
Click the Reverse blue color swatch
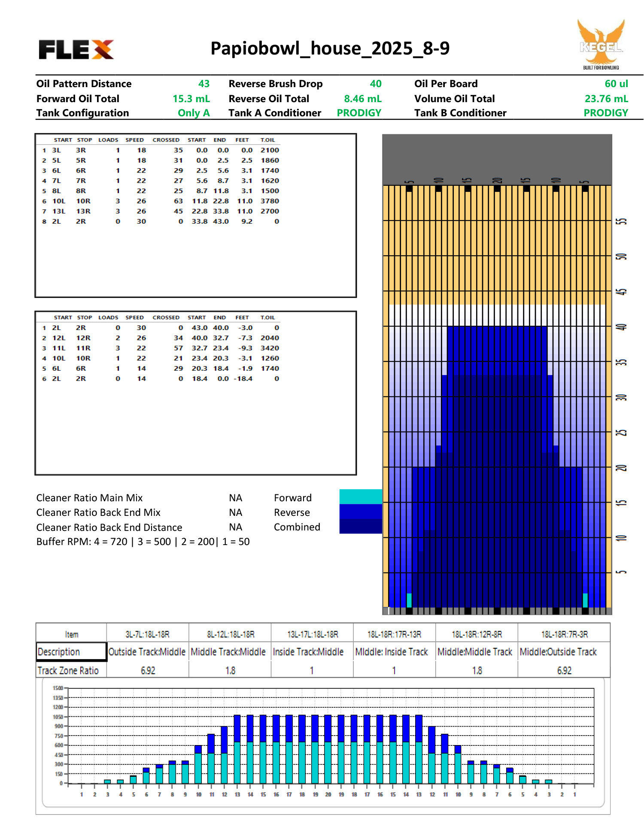point(360,512)
